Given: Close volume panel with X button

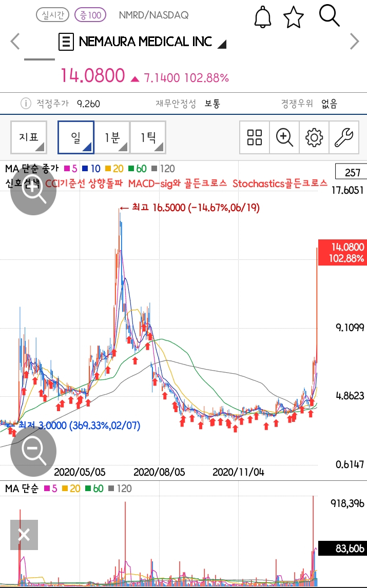Looking at the screenshot, I should click(24, 535).
